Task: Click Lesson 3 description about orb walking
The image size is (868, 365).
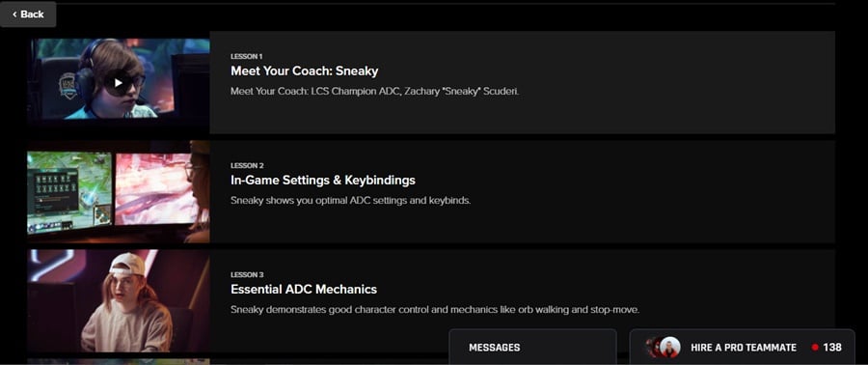Action: (435, 310)
